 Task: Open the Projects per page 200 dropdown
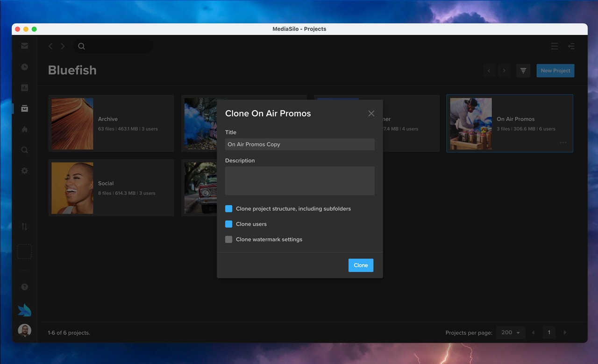click(511, 332)
